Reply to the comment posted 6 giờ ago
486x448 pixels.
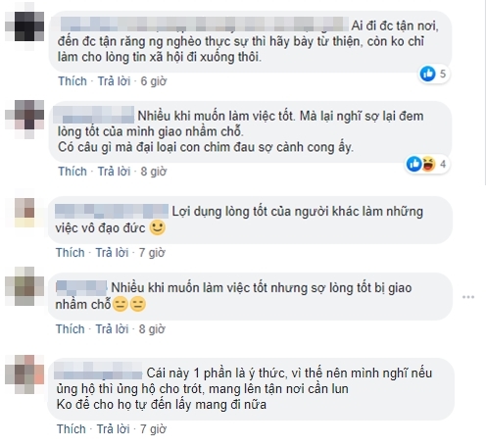pyautogui.click(x=114, y=81)
